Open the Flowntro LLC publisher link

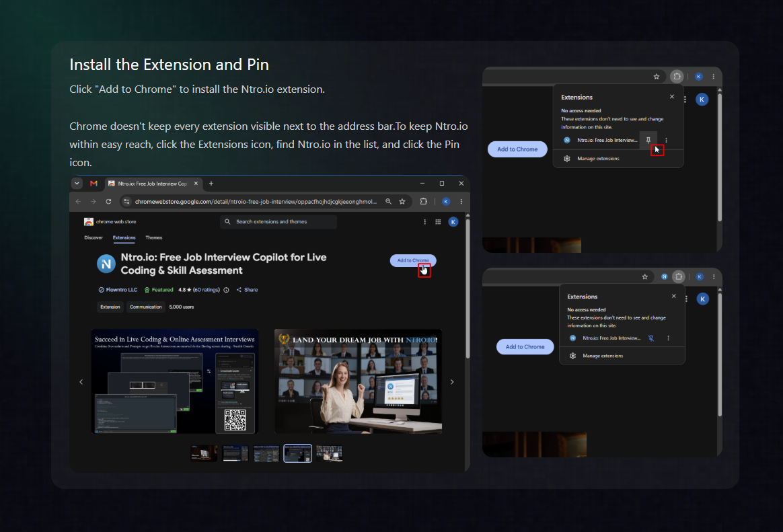[x=118, y=289]
